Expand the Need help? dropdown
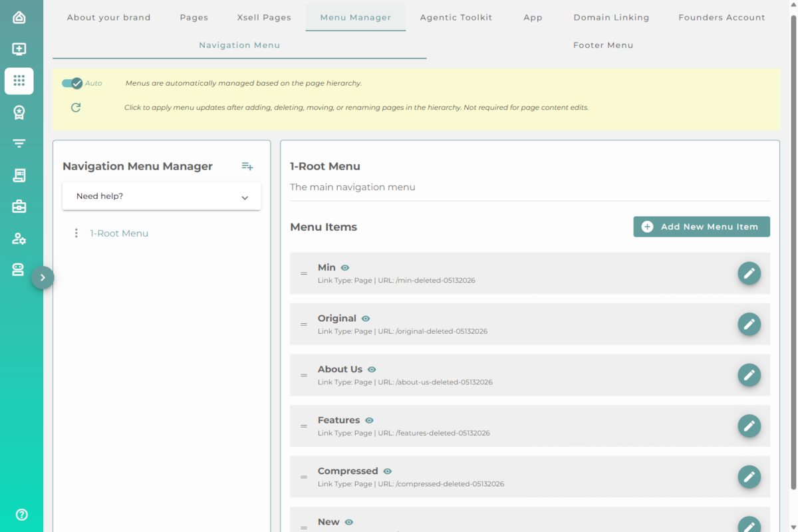 coord(162,197)
